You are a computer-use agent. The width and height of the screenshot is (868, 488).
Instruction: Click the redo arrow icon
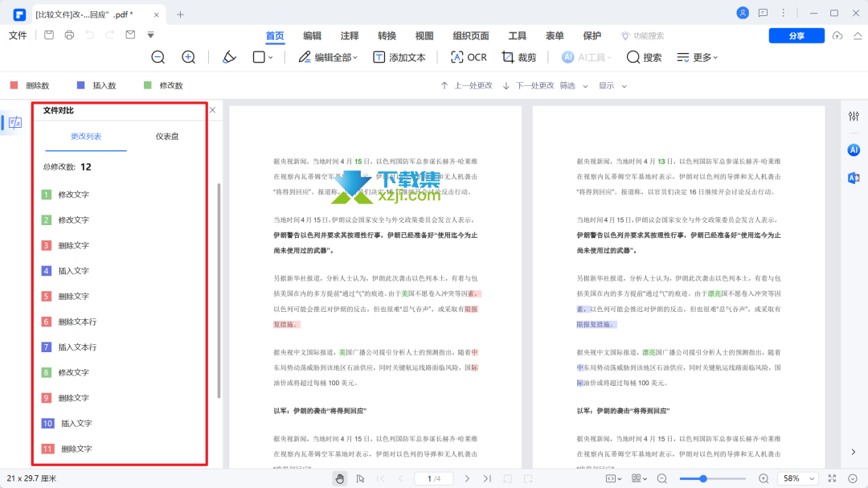109,35
